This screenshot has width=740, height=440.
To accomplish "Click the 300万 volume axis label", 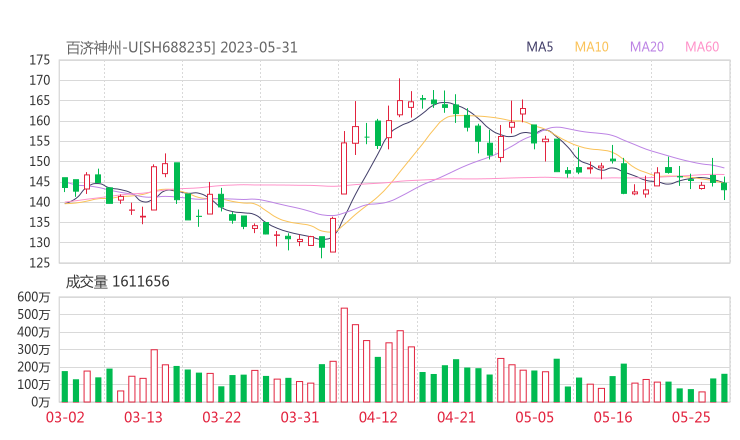I will tap(34, 349).
